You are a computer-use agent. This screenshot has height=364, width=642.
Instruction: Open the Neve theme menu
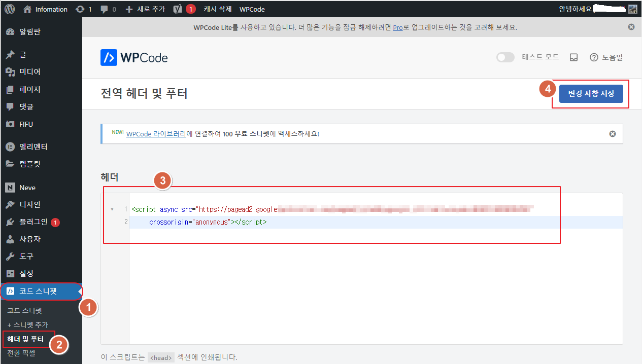tap(41, 188)
